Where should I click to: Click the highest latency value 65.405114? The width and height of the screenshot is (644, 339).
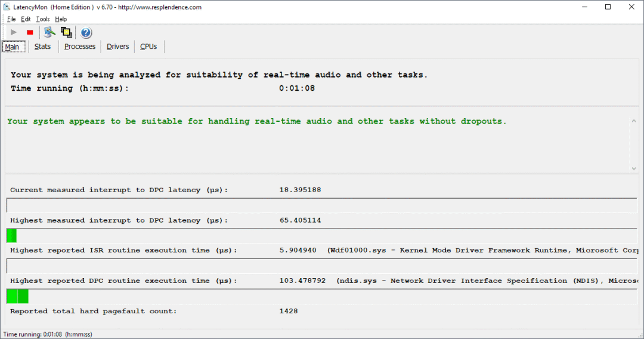pyautogui.click(x=300, y=220)
